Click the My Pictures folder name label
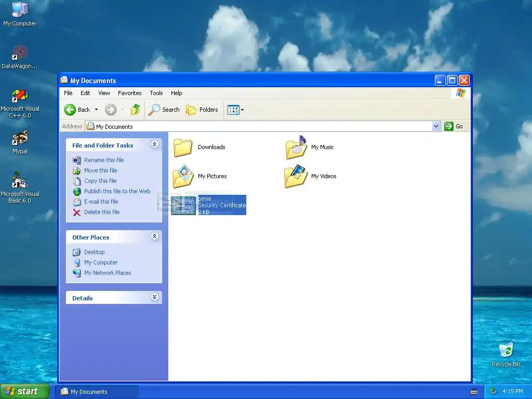The image size is (532, 399). tap(212, 177)
